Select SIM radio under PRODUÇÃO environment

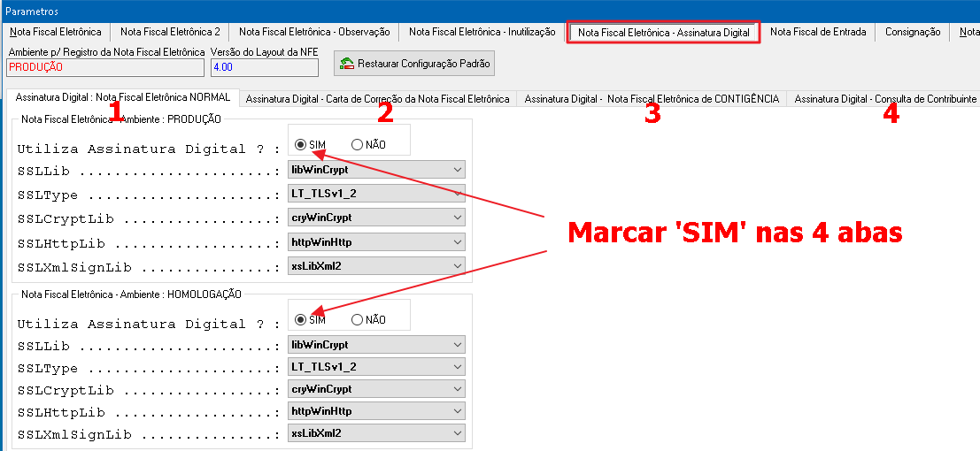[x=301, y=145]
